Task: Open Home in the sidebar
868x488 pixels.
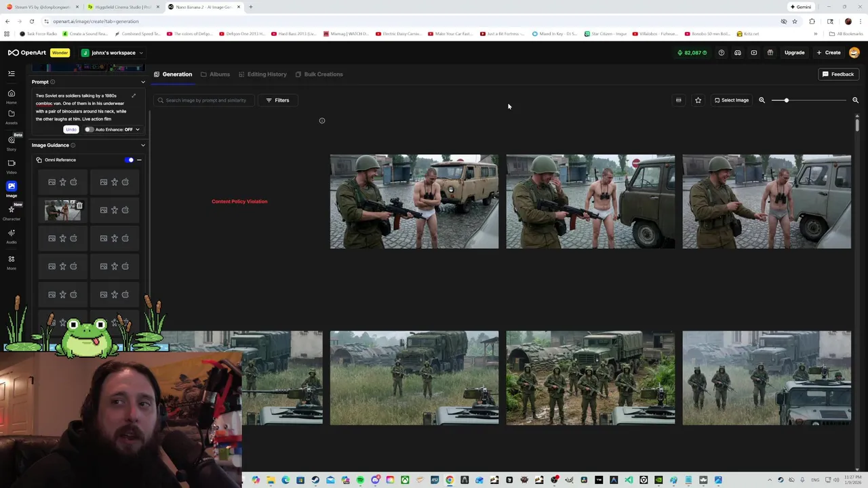Action: click(x=12, y=96)
